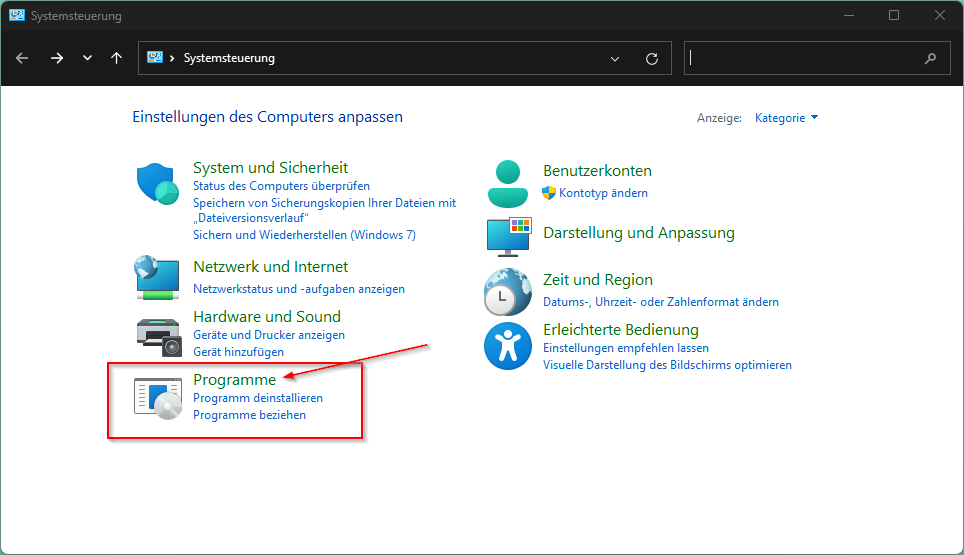
Task: Click the Programme disc icon
Action: tap(158, 399)
